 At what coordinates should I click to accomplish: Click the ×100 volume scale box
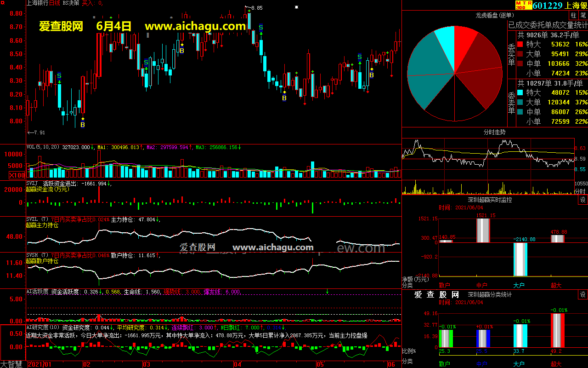pyautogui.click(x=17, y=175)
